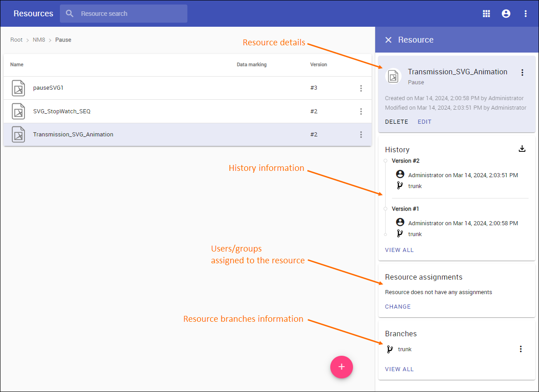
Task: Click EDIT in resource details
Action: point(425,122)
